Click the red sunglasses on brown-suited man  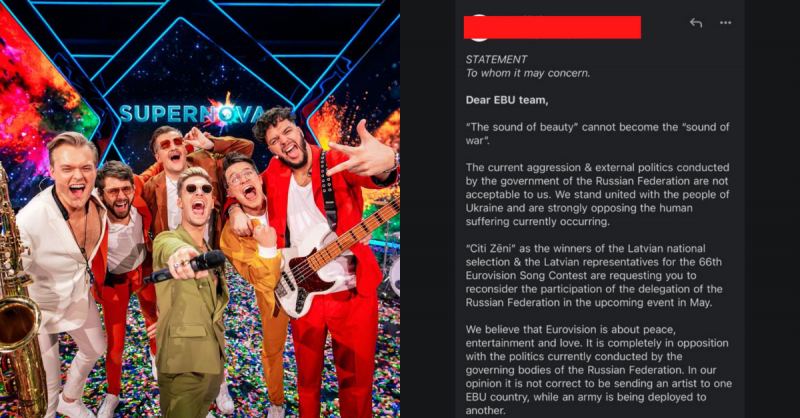point(170,143)
